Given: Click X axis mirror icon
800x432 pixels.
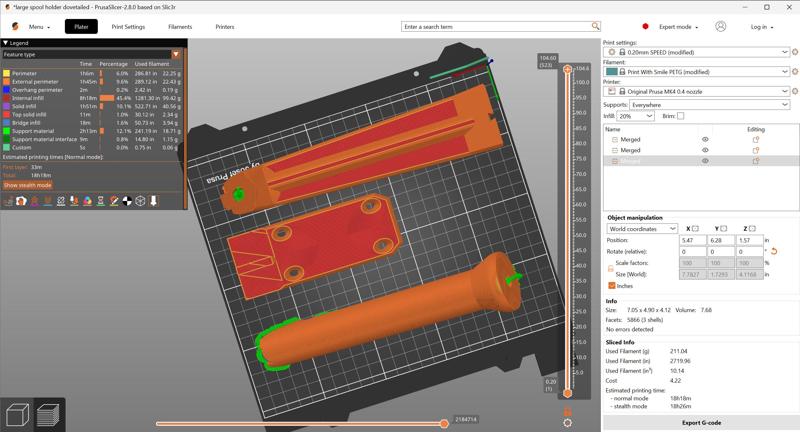Looking at the screenshot, I should (x=695, y=229).
